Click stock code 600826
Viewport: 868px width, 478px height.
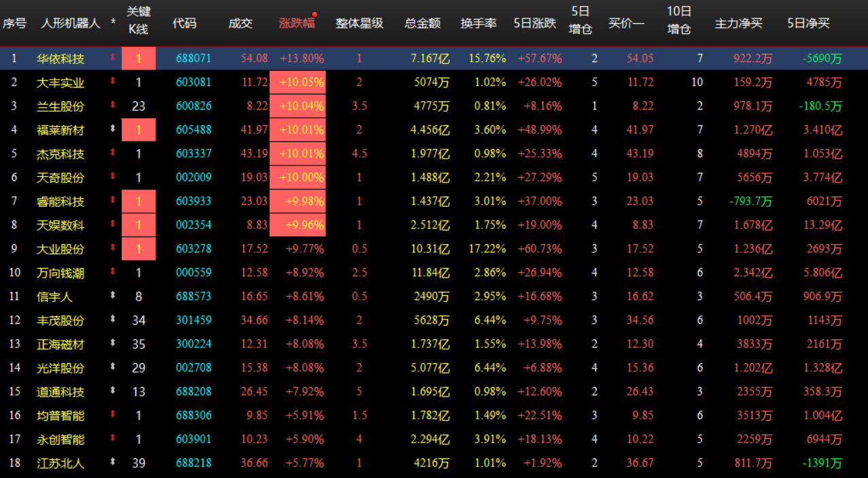pos(194,106)
